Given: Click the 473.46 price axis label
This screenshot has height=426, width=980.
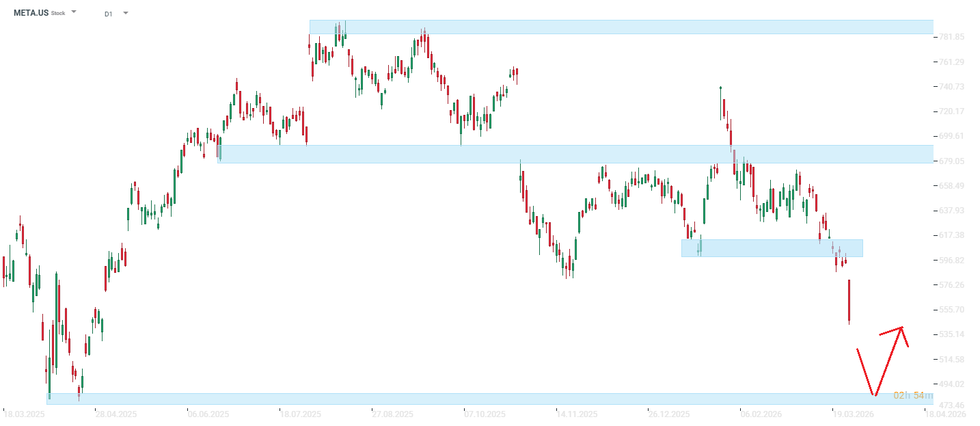Looking at the screenshot, I should 951,405.
